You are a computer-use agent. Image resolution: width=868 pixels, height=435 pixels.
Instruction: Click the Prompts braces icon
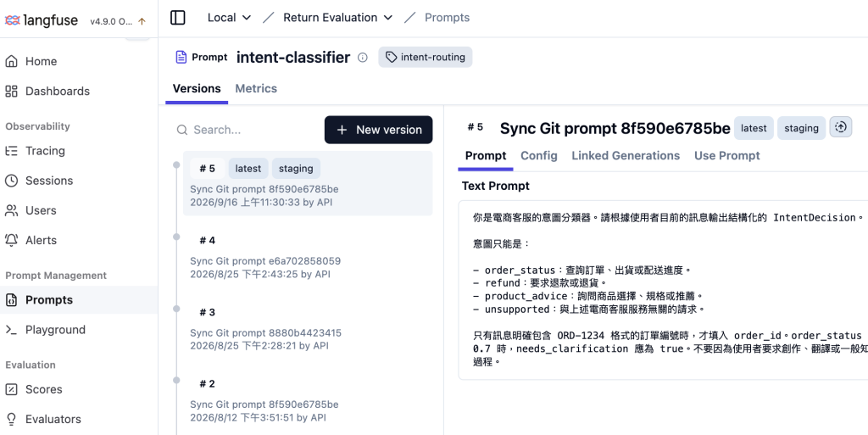(11, 300)
